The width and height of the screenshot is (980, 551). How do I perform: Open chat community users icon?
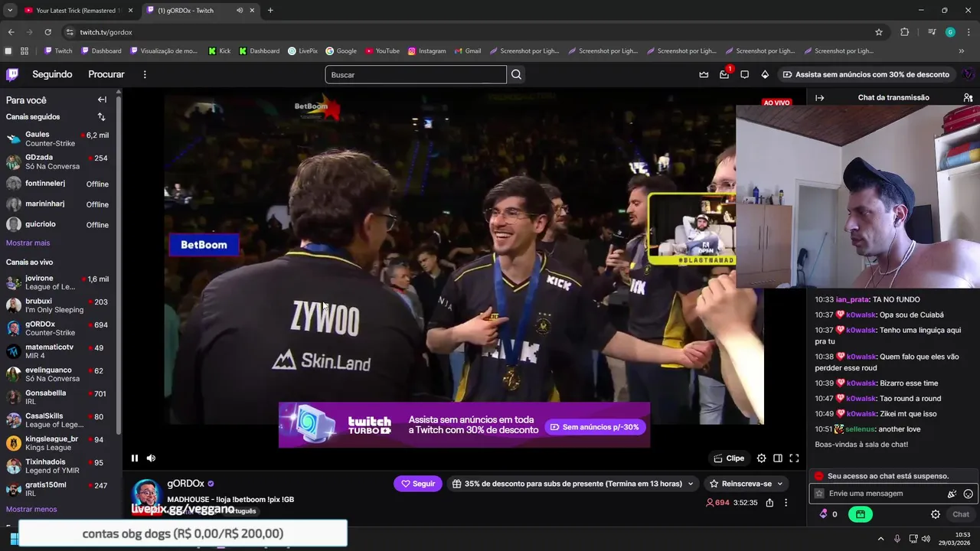coord(968,98)
